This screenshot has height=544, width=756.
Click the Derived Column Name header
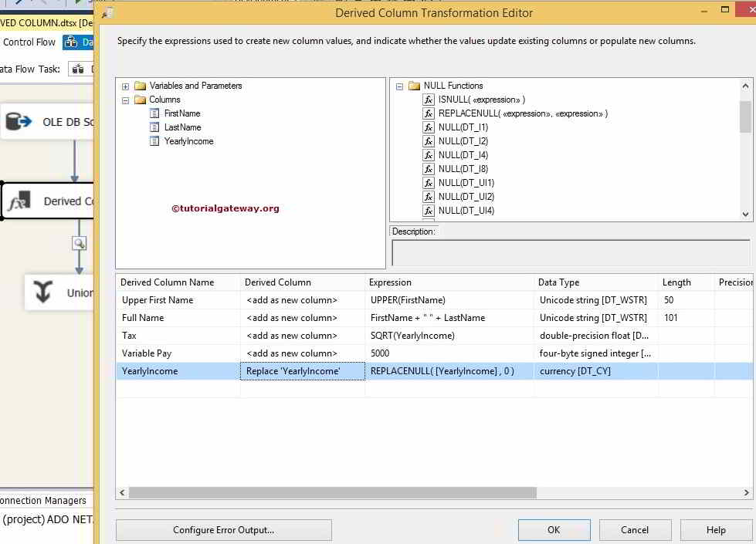tap(178, 282)
